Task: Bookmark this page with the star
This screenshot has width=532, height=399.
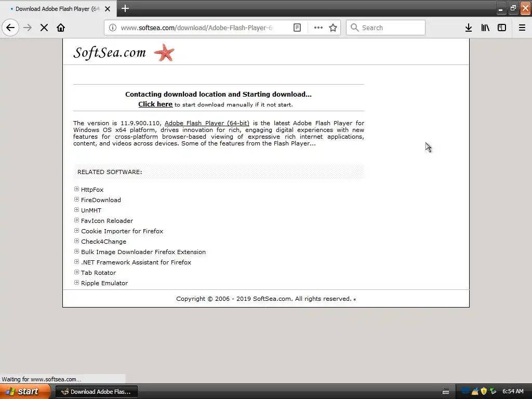Action: [333, 28]
